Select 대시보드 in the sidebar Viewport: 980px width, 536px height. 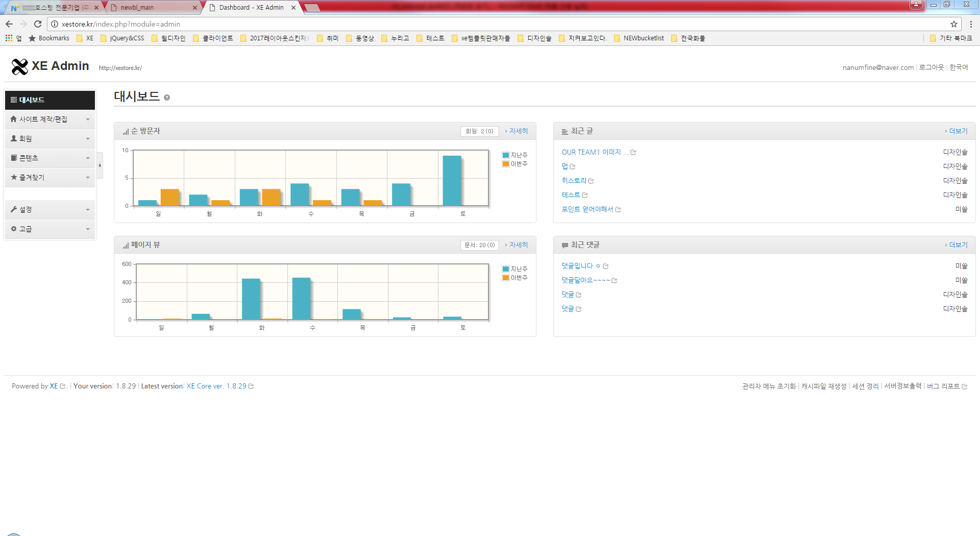click(x=50, y=100)
